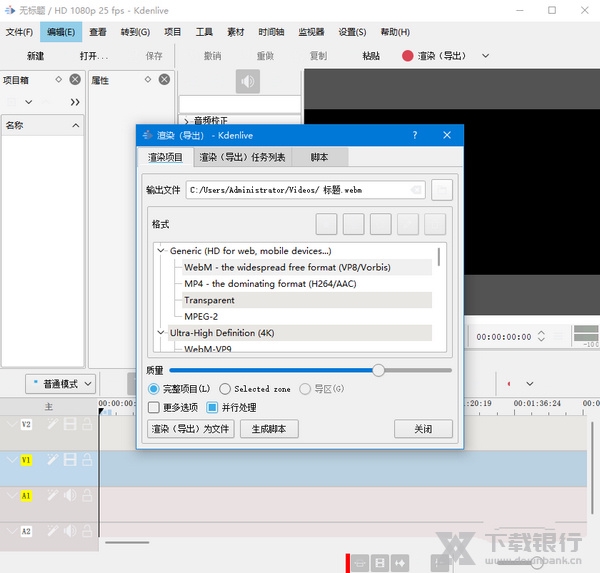Open the Project Bin add clip dropdown arrow
Viewport: 600px width, 573px height.
[29, 102]
